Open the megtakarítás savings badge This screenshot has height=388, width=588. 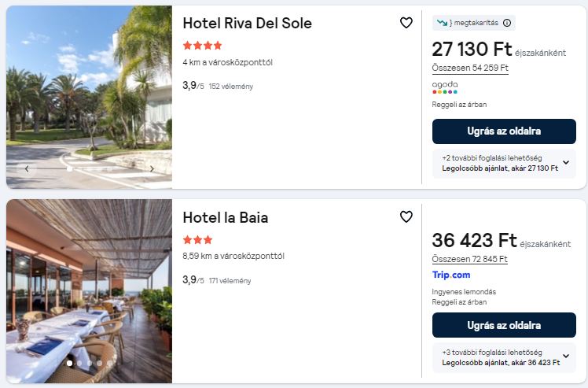click(x=474, y=23)
